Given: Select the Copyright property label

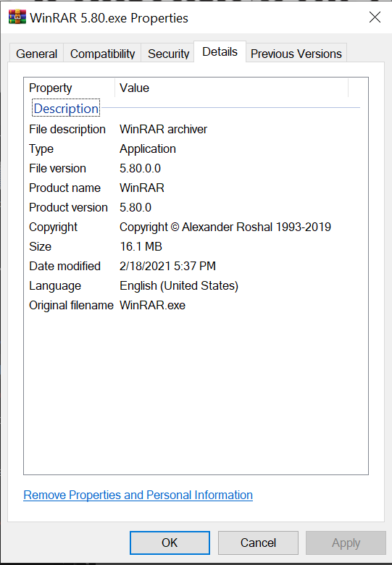Looking at the screenshot, I should [x=54, y=227].
